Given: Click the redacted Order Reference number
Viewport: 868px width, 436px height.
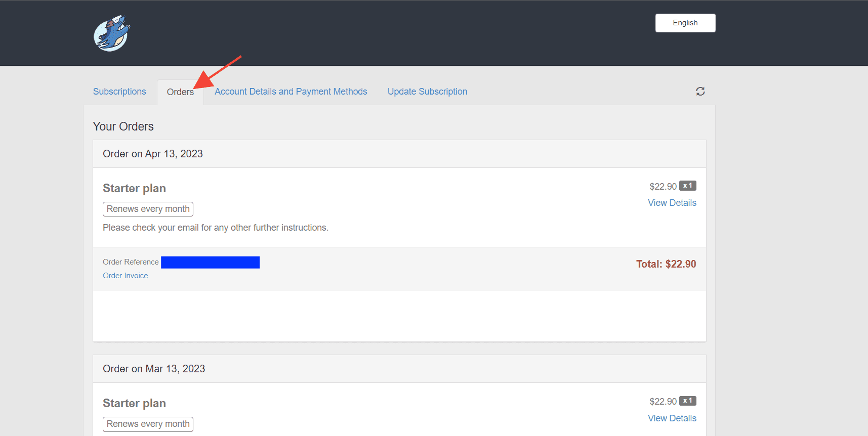Looking at the screenshot, I should pyautogui.click(x=210, y=262).
